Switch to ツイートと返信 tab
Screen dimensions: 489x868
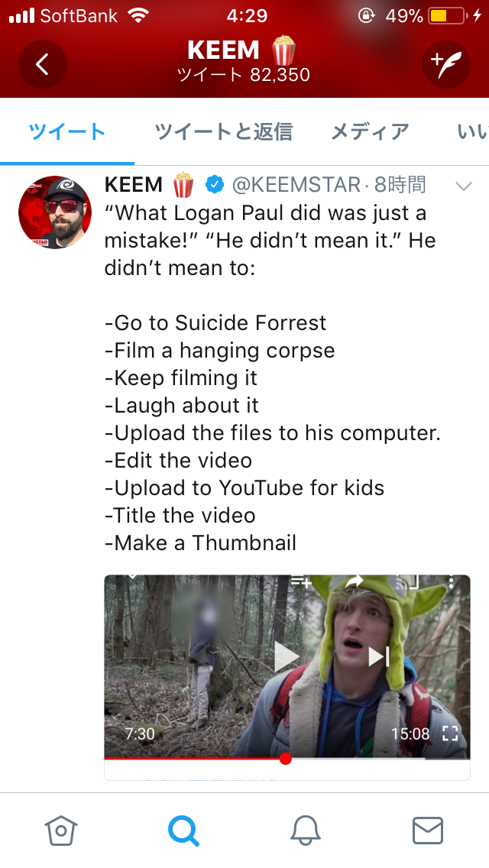pos(223,131)
